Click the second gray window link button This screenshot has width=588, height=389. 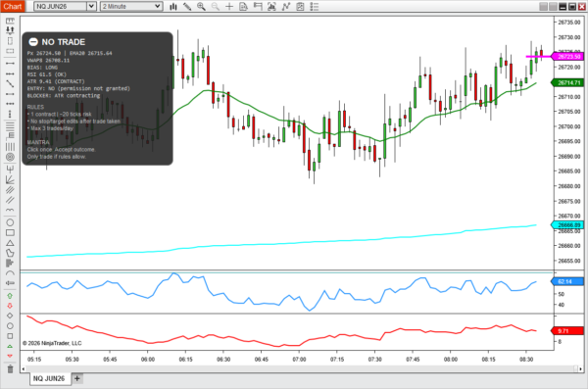coord(553,7)
